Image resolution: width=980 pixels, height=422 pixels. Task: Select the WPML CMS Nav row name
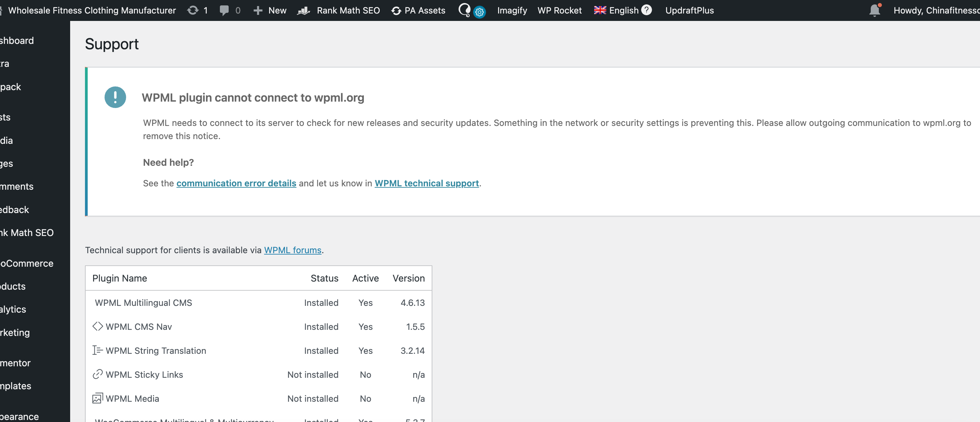pos(139,326)
